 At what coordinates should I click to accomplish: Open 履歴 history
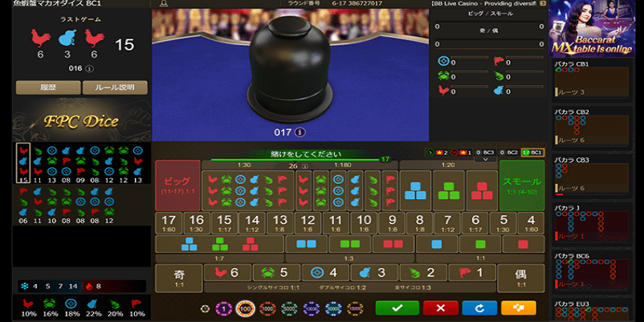click(48, 88)
